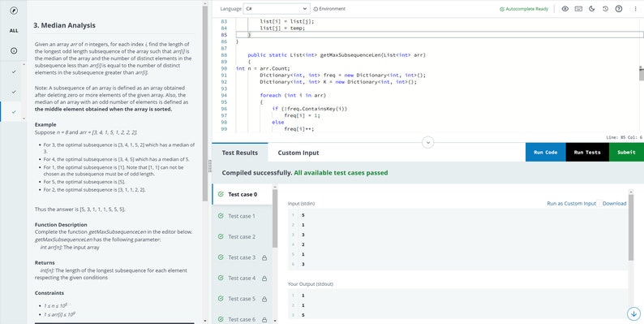The image size is (644, 324).
Task: Click the Run Tests button
Action: click(587, 152)
